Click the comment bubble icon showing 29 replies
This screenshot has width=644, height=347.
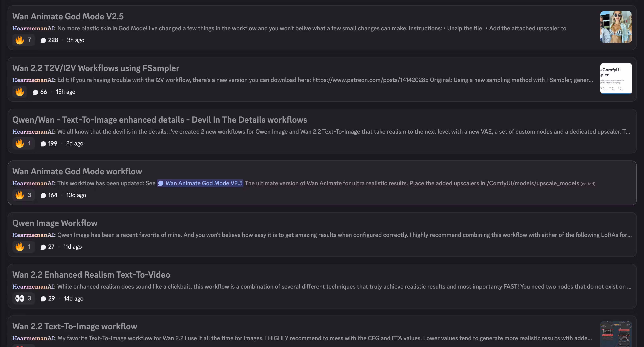tap(43, 299)
